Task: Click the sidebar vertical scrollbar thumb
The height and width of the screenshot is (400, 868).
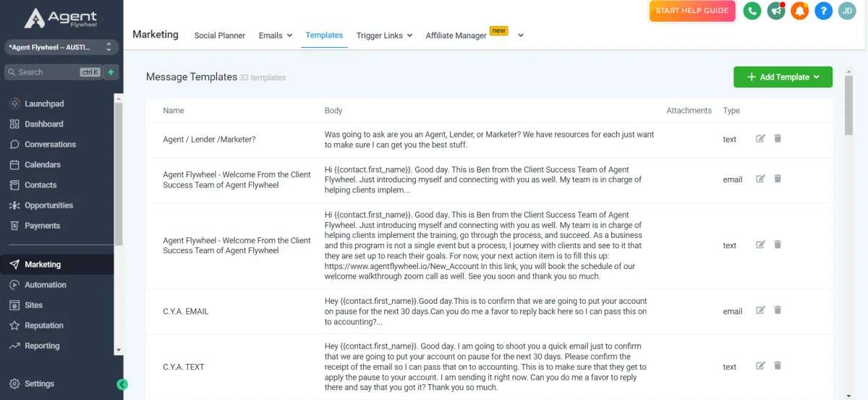Action: click(x=119, y=174)
